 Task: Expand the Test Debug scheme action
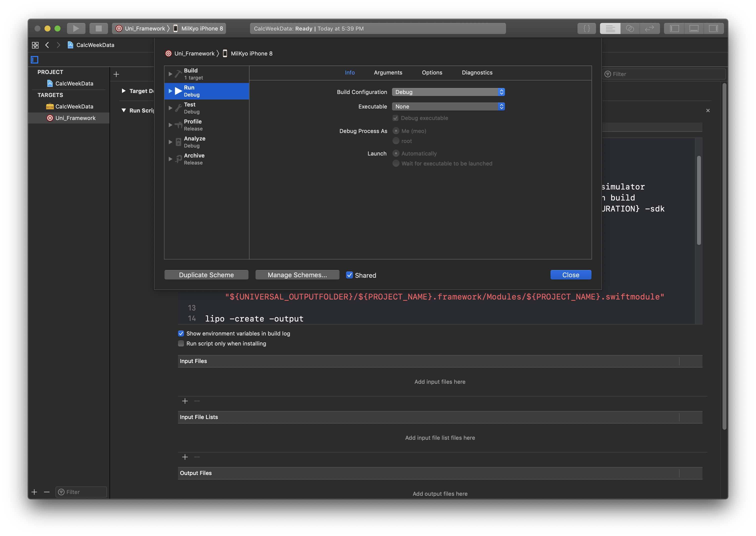(x=170, y=108)
